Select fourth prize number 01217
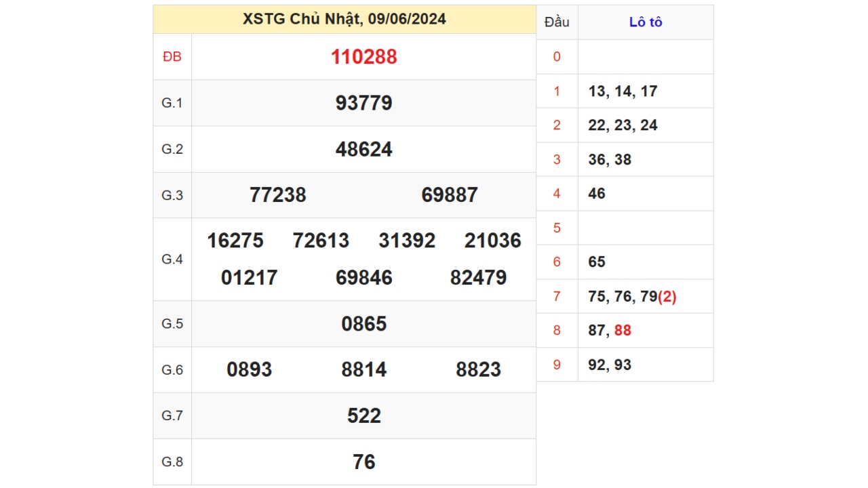Screen dimensions: 868x488 coord(250,278)
